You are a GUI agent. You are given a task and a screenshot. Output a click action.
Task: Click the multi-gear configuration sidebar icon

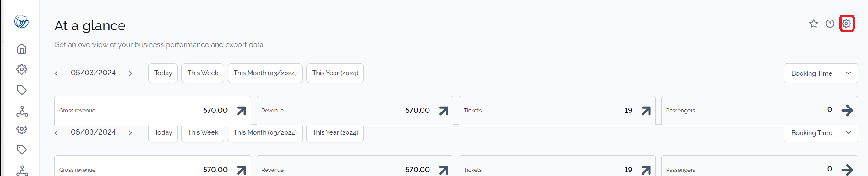click(x=22, y=130)
